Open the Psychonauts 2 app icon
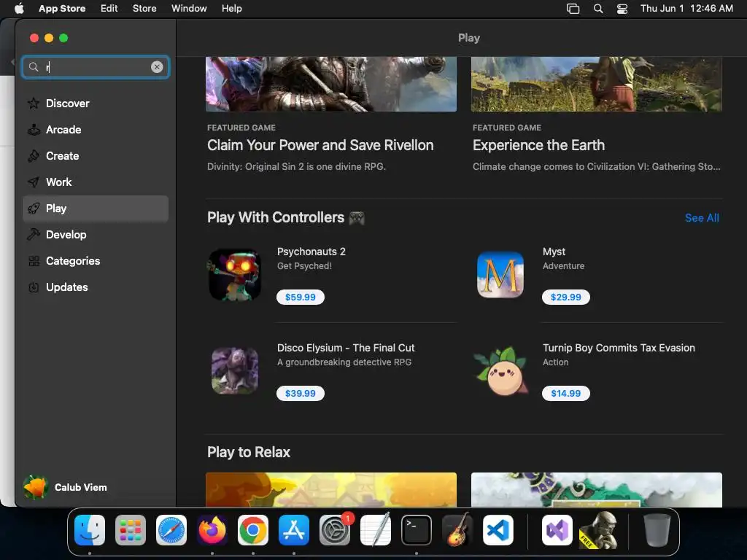747x560 pixels. (235, 275)
